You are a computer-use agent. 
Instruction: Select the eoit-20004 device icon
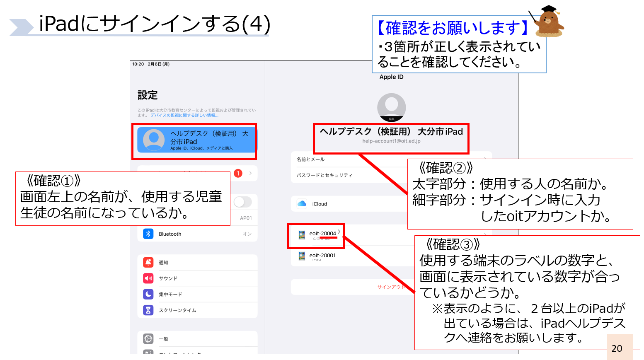(x=302, y=235)
